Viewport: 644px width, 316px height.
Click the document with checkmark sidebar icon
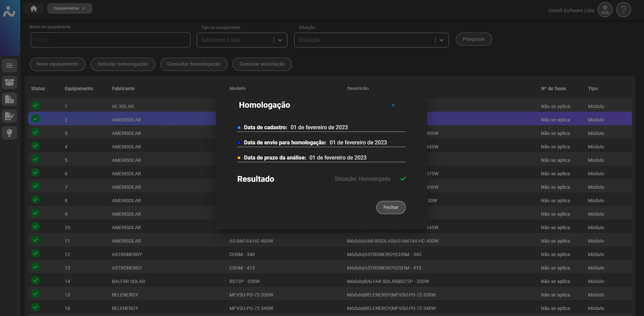9,99
